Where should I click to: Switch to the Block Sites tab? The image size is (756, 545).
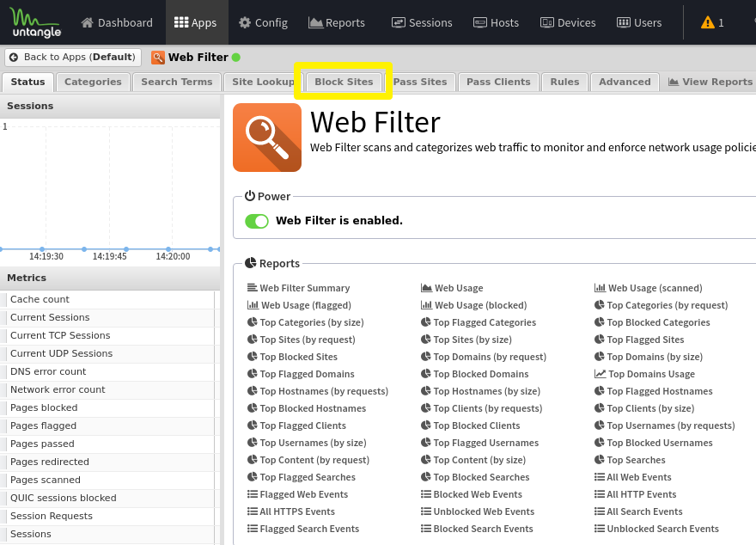pyautogui.click(x=344, y=82)
